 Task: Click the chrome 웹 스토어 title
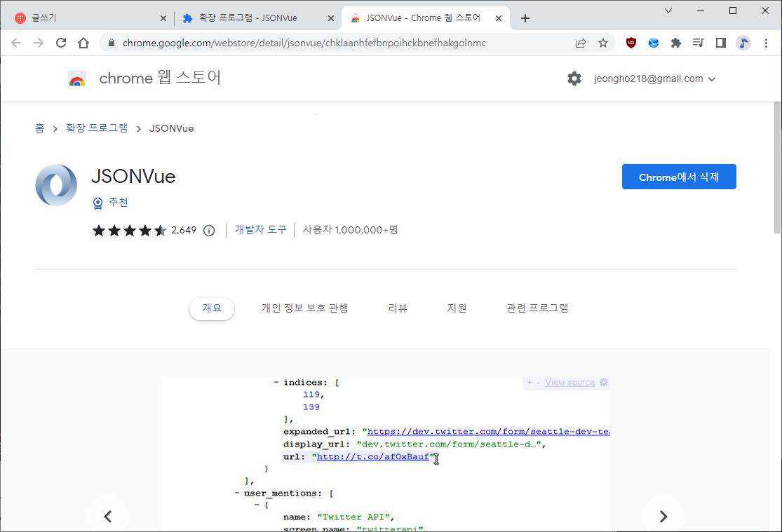pos(160,78)
